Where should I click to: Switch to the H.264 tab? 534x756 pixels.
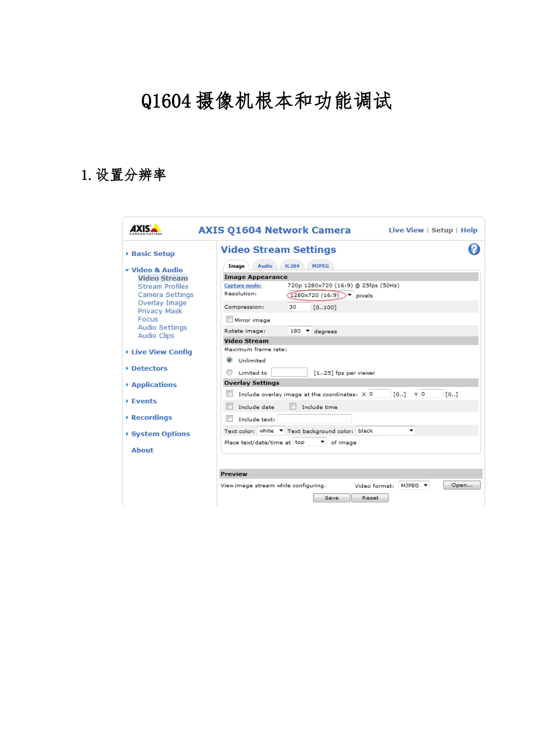coord(292,266)
